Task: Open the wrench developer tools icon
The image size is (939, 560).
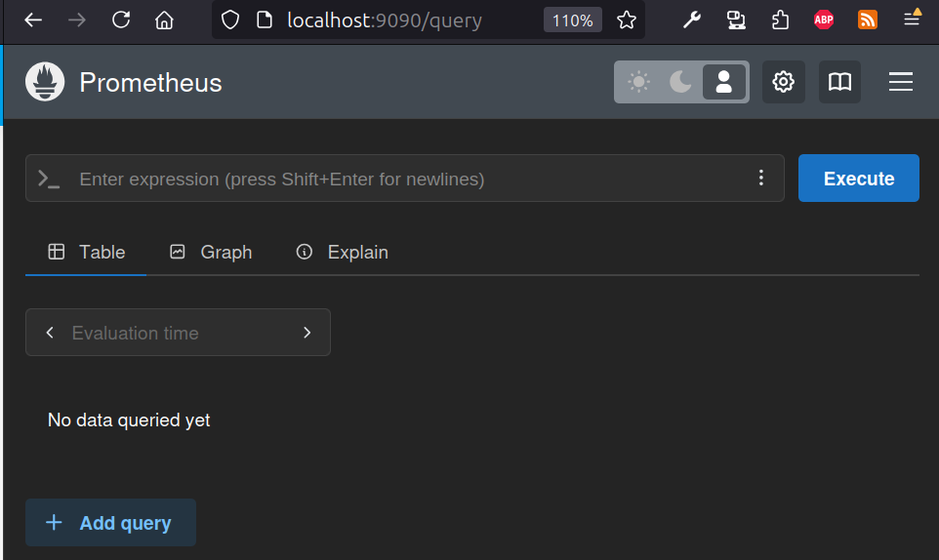Action: coord(692,20)
